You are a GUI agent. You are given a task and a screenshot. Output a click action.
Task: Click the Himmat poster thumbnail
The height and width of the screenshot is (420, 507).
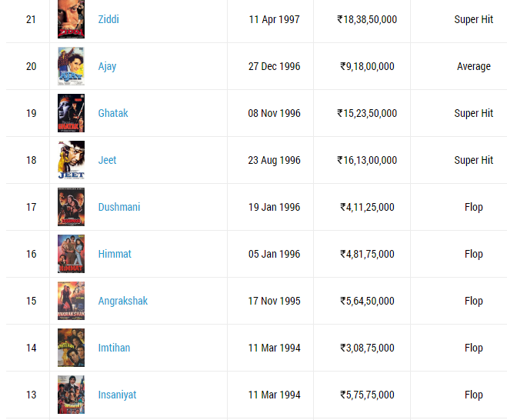[71, 254]
